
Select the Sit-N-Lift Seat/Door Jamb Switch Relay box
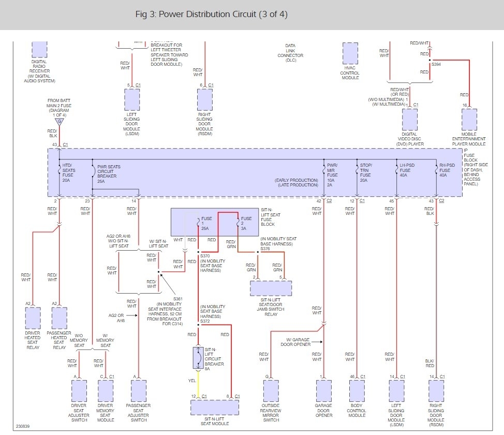tap(271, 288)
